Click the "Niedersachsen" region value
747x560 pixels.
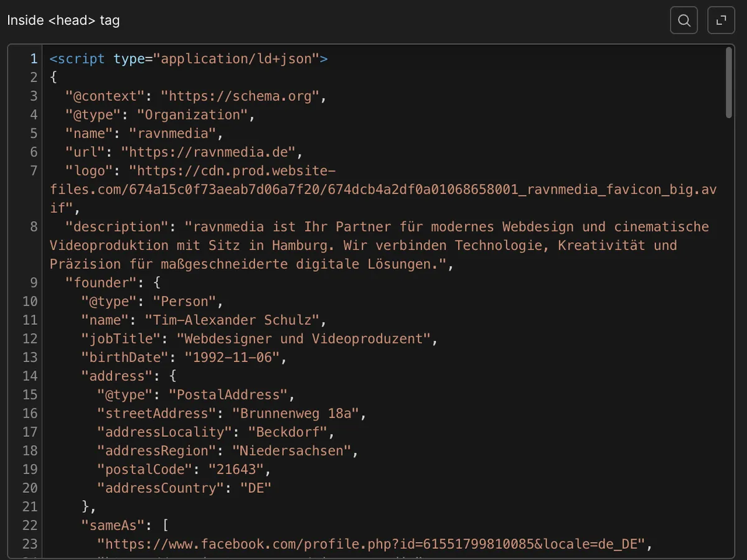[x=292, y=451]
